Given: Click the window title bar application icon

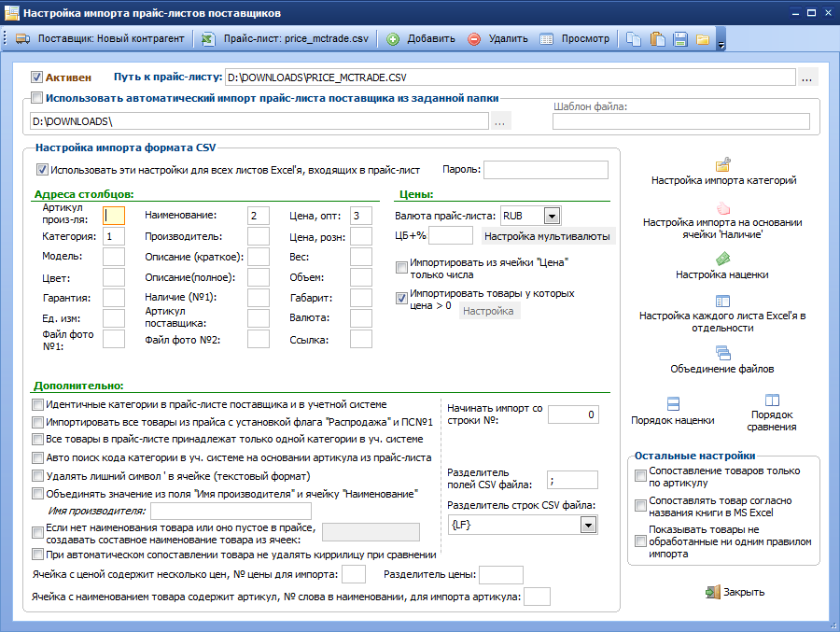Looking at the screenshot, I should point(11,13).
